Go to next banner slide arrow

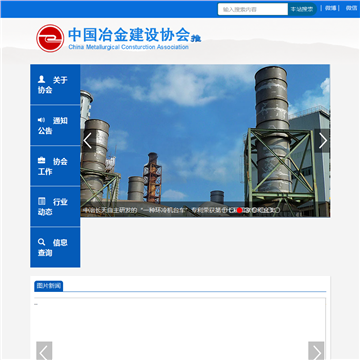click(322, 141)
